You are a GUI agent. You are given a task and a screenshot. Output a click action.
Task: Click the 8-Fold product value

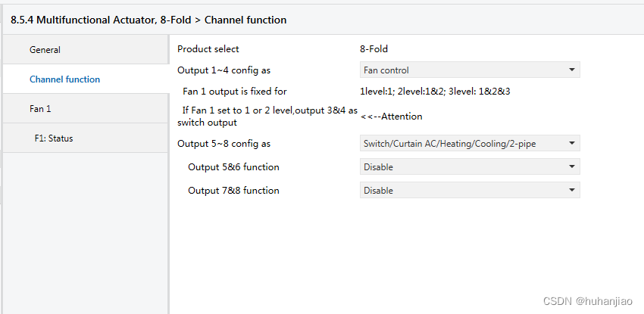click(x=374, y=49)
